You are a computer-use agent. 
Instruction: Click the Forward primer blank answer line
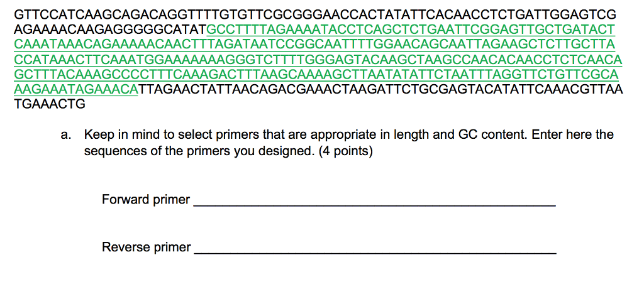point(374,205)
